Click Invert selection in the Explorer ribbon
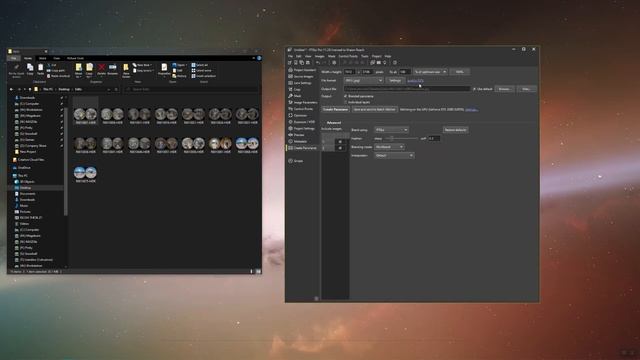This screenshot has height=360, width=640. point(204,76)
